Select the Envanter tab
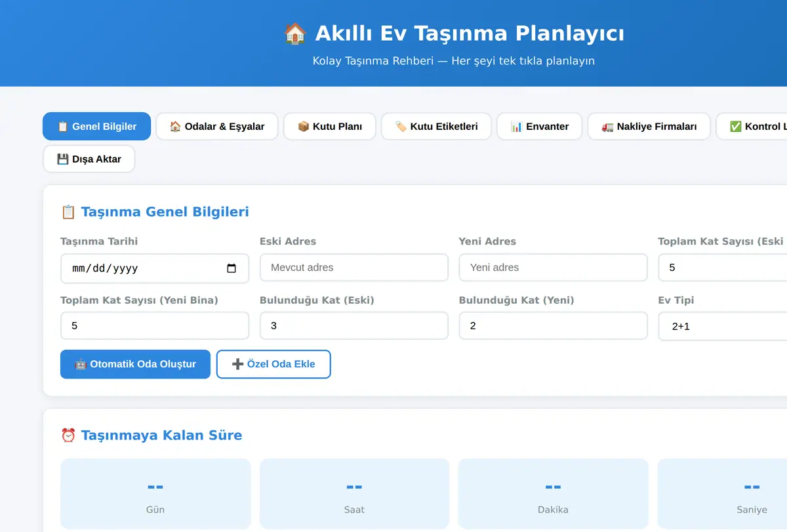The width and height of the screenshot is (787, 532). coord(539,127)
